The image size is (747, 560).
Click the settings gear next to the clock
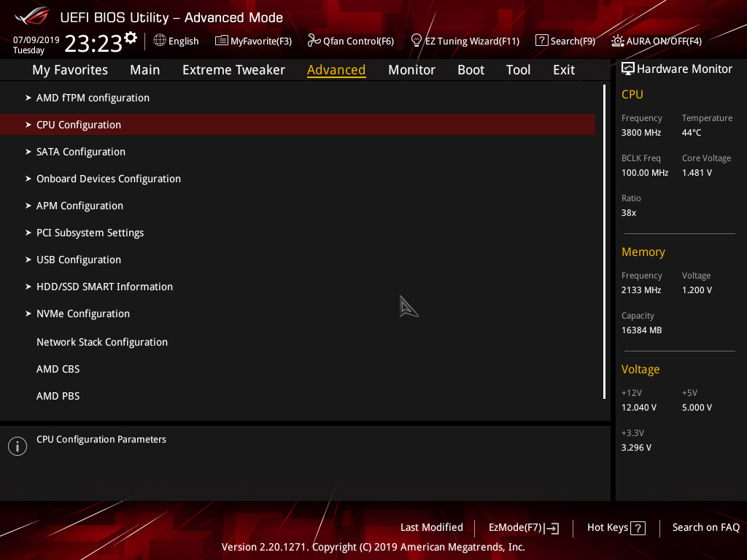pos(131,37)
